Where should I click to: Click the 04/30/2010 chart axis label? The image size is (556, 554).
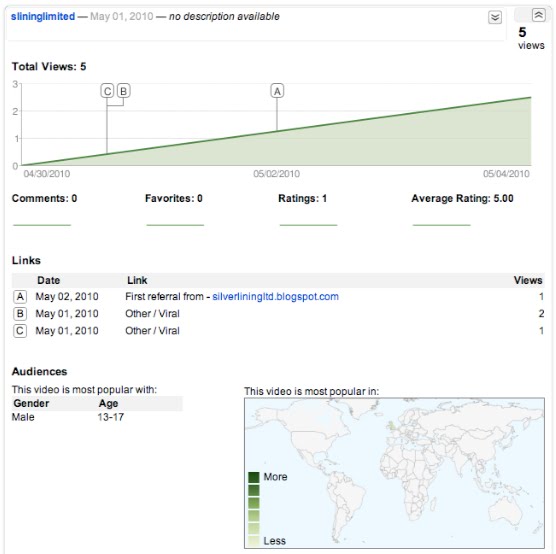click(47, 174)
